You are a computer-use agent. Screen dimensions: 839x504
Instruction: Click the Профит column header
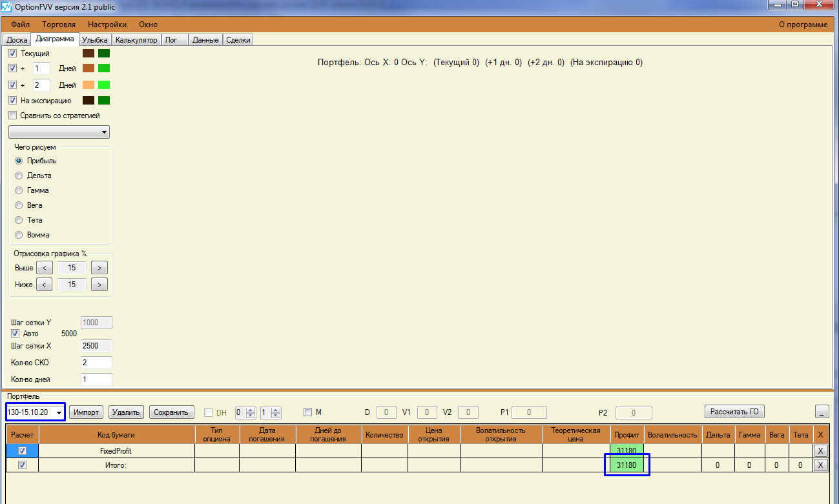point(627,434)
